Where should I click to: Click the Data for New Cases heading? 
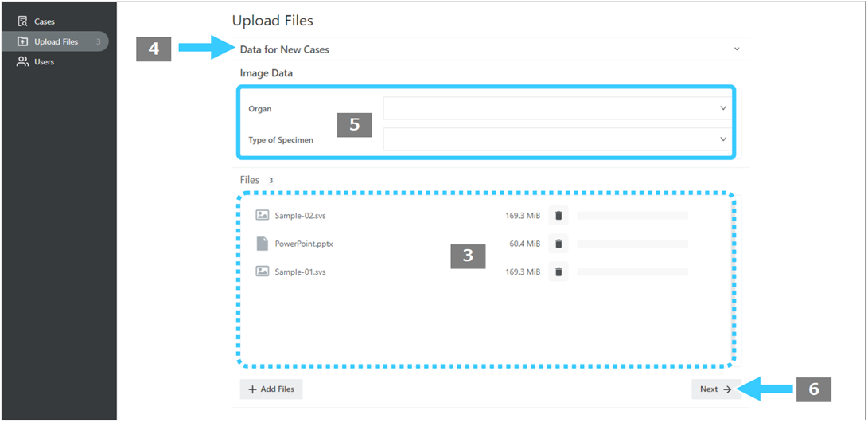(x=285, y=49)
